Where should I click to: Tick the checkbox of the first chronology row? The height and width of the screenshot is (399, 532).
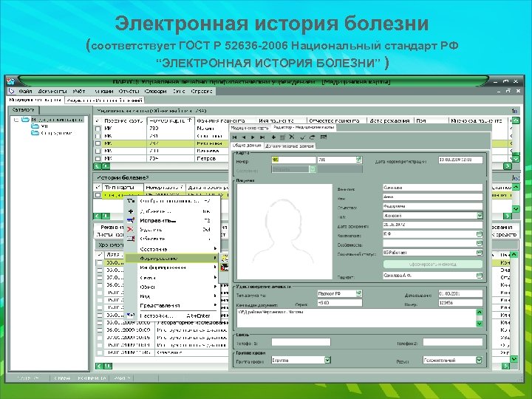100,262
